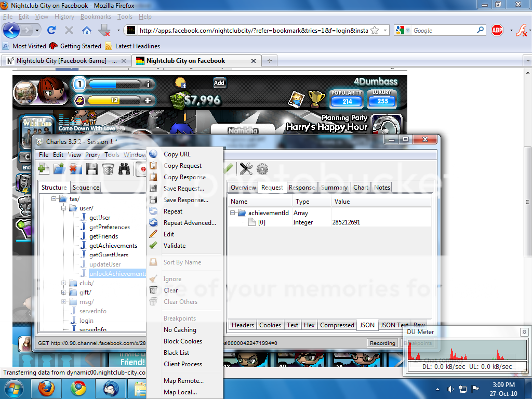Open Find with binoculars icon
This screenshot has width=532, height=399.
124,169
